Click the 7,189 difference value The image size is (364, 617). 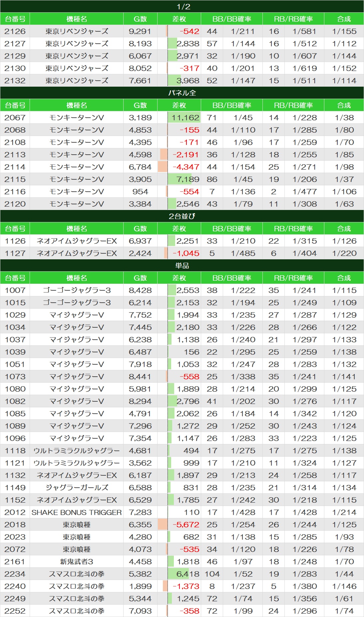(x=188, y=179)
